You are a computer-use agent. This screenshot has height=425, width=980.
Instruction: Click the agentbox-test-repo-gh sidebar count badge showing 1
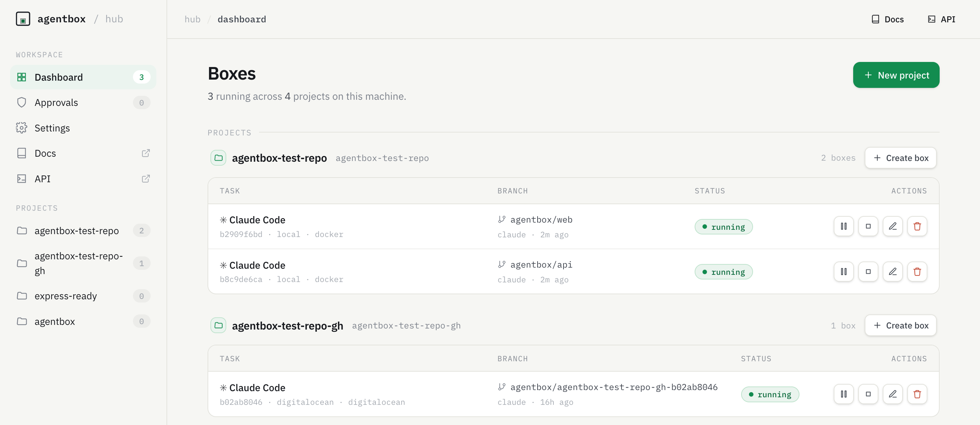(x=142, y=263)
